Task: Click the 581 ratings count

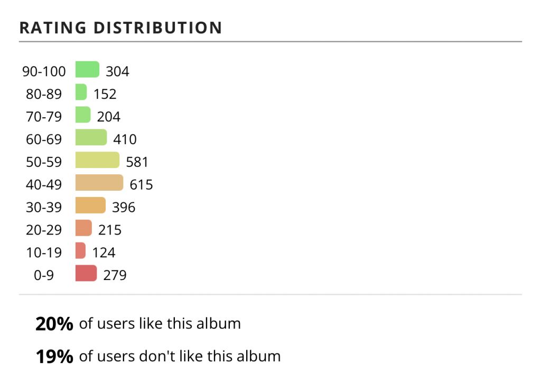Action: point(137,162)
